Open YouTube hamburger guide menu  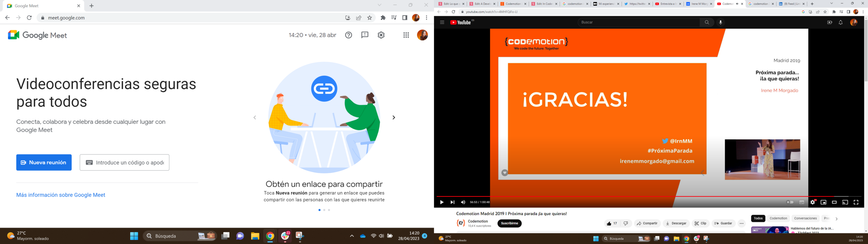442,22
